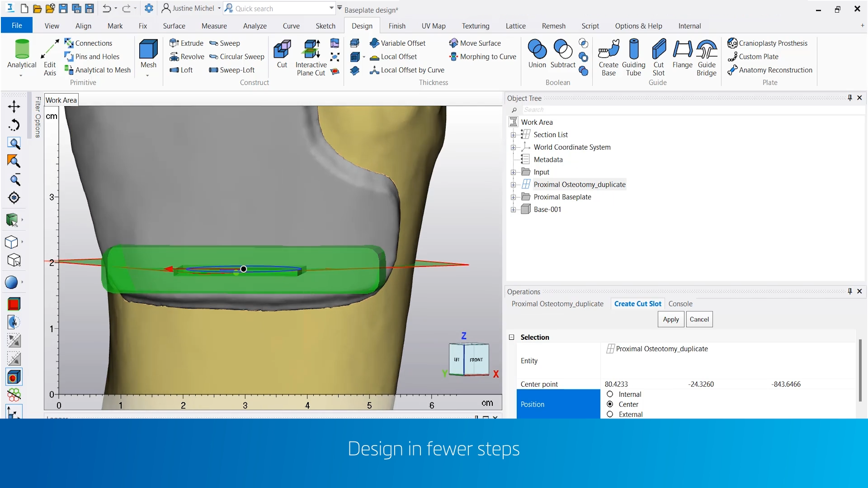Switch to the Console tab

point(680,304)
